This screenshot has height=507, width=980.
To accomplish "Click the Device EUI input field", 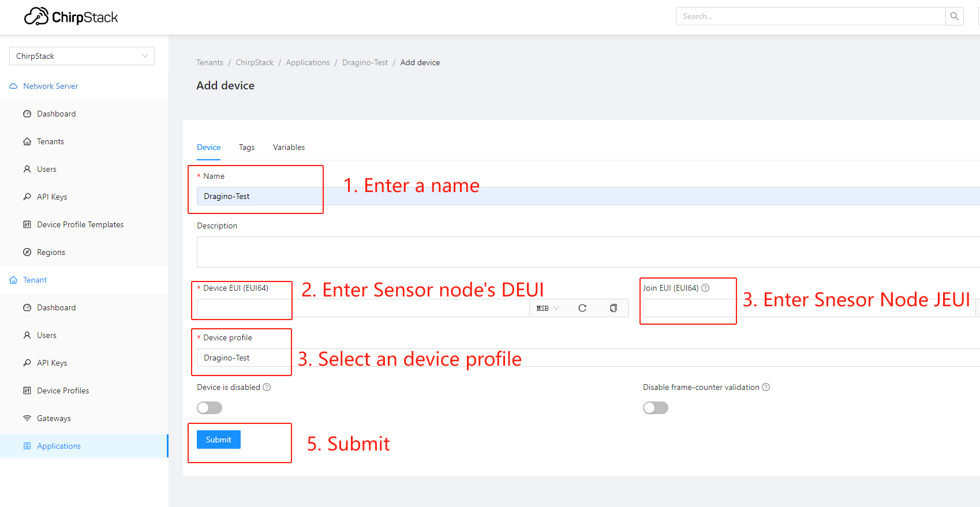I will point(363,308).
